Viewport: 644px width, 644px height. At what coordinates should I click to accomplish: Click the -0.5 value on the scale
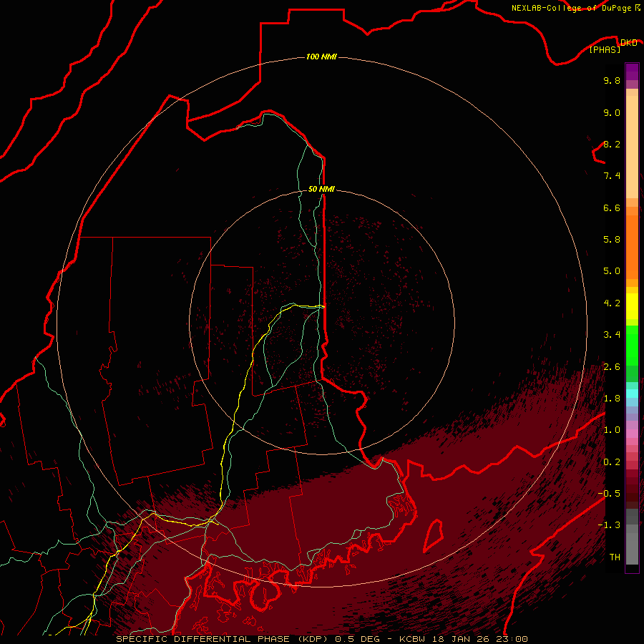pyautogui.click(x=609, y=493)
